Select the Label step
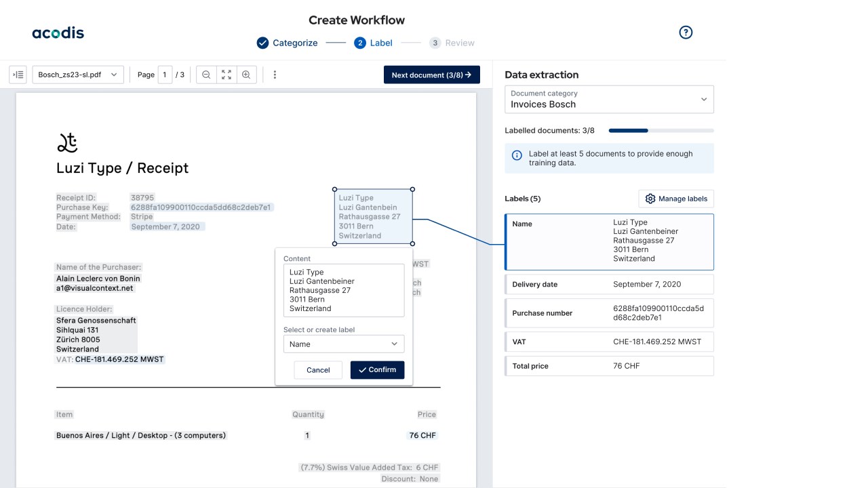Screen dimensions: 868x488 [373, 43]
